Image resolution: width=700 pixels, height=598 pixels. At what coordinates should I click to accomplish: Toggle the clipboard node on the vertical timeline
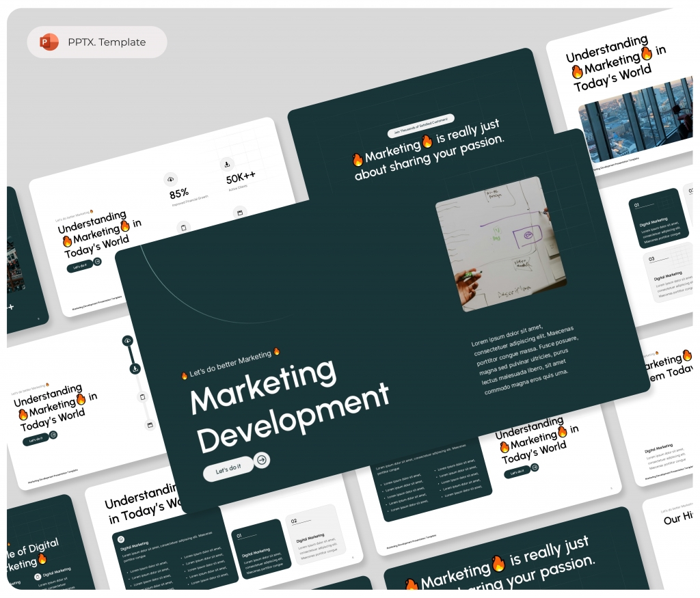(143, 397)
